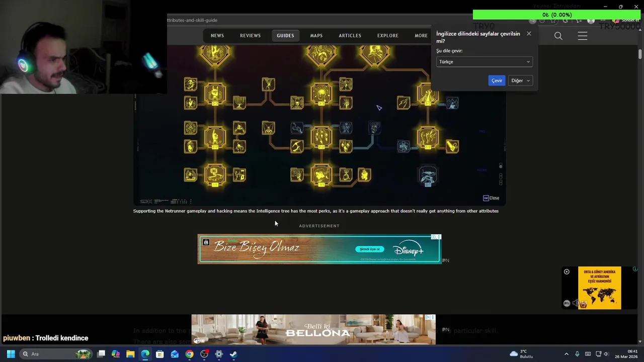Open the clock showing 06:41
Image resolution: width=644 pixels, height=362 pixels.
click(626, 354)
